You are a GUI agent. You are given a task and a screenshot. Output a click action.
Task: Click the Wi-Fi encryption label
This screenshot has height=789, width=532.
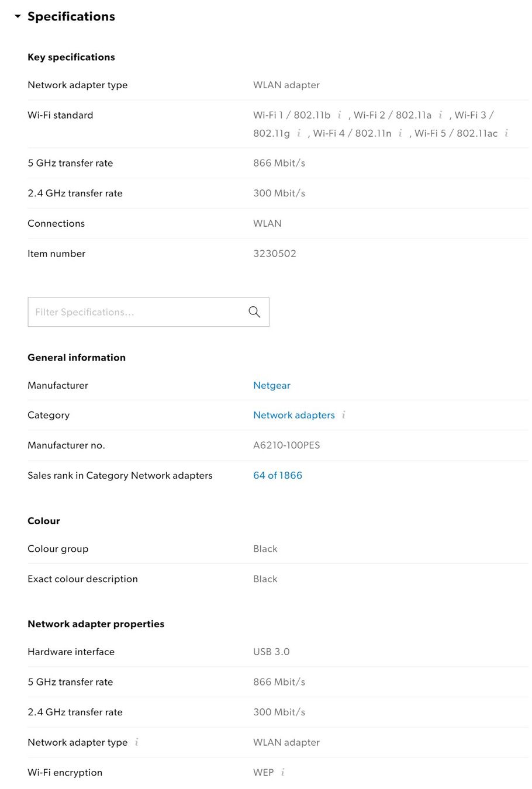click(65, 773)
